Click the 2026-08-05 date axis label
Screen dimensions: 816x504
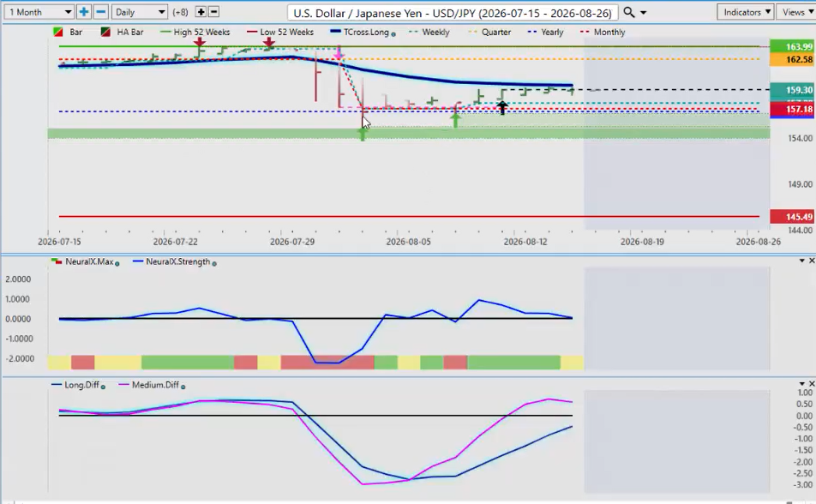(409, 242)
